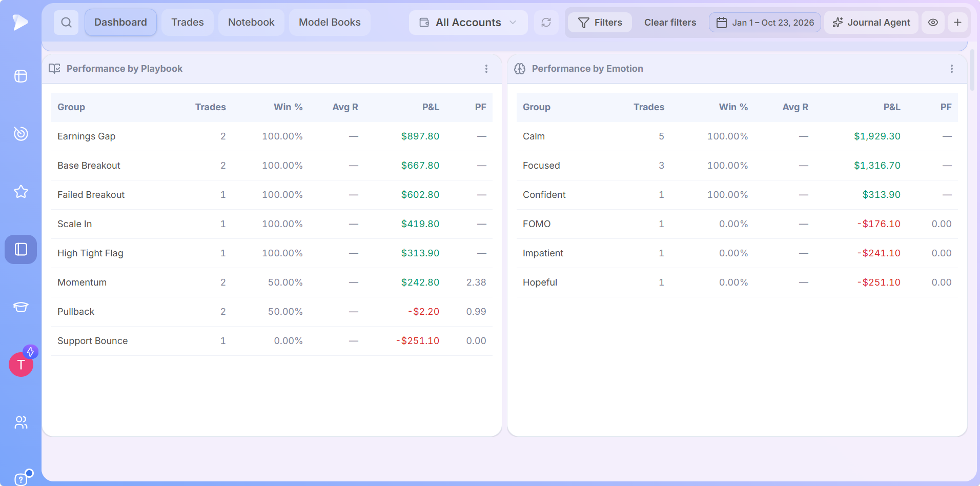The height and width of the screenshot is (486, 980).
Task: Select the Confident emotion row
Action: 737,195
